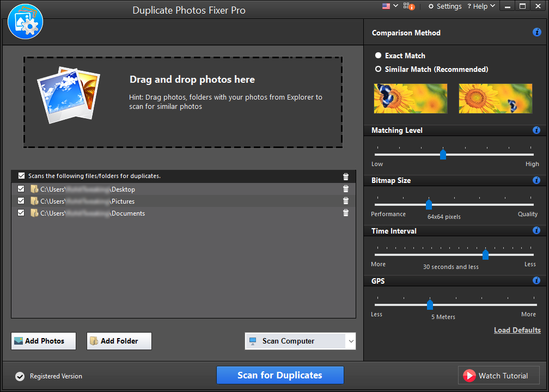Click the GPS distance slider handle
The width and height of the screenshot is (549, 392).
point(430,304)
